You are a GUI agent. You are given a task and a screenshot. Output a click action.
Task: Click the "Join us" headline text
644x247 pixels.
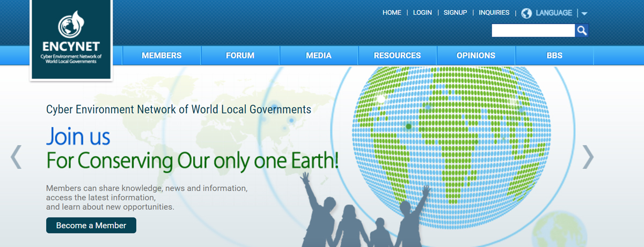(78, 136)
